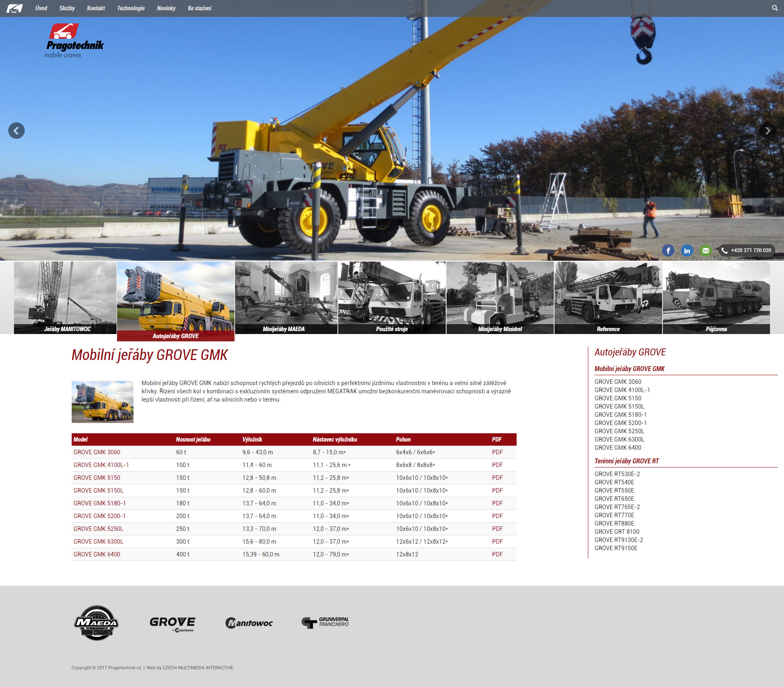784x687 pixels.
Task: Click phone number +420 271 720 020
Action: tap(747, 250)
